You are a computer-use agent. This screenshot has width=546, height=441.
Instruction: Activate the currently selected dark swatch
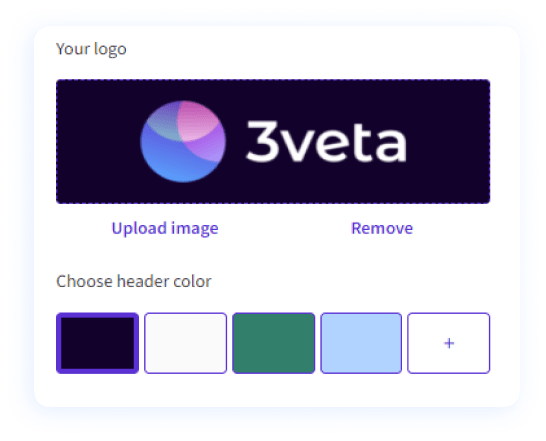pyautogui.click(x=98, y=343)
